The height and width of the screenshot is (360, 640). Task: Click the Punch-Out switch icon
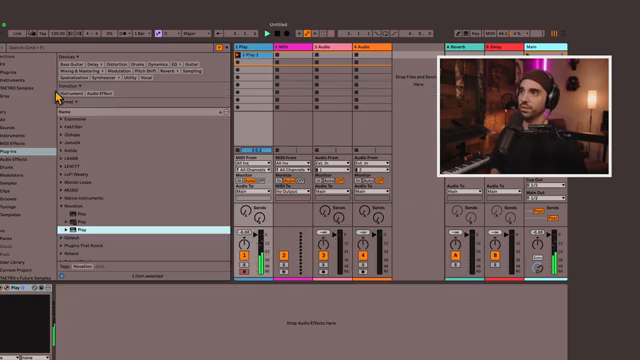[x=394, y=33]
